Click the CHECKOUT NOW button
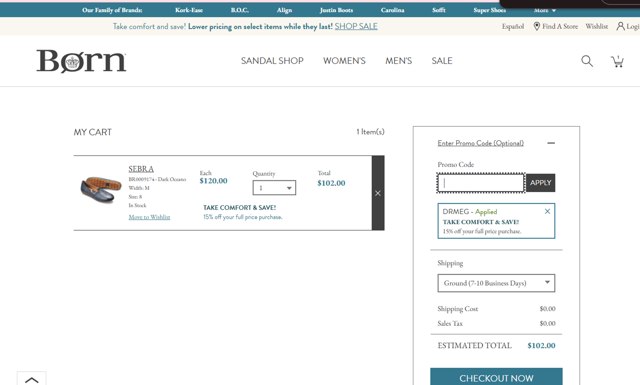640x385 pixels. [496, 376]
